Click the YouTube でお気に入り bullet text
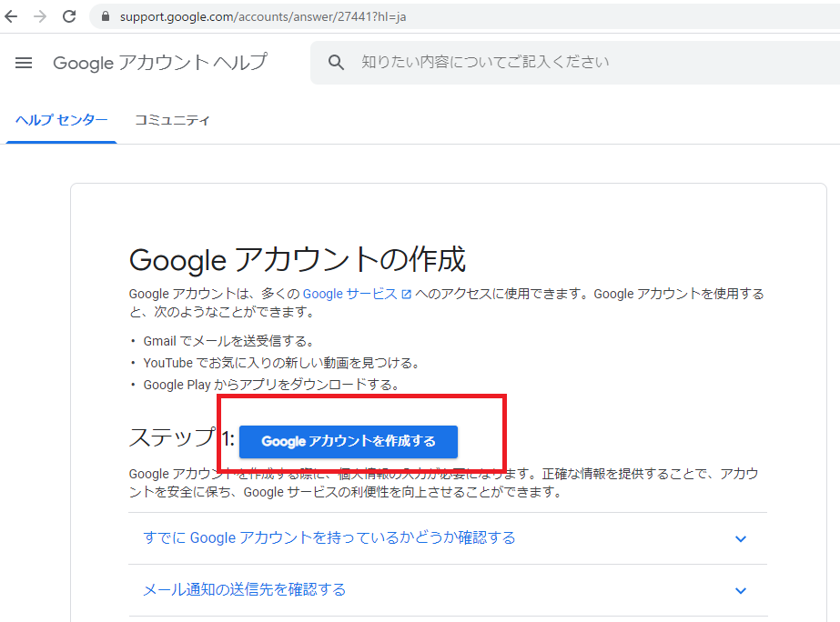Image resolution: width=840 pixels, height=622 pixels. pos(281,363)
